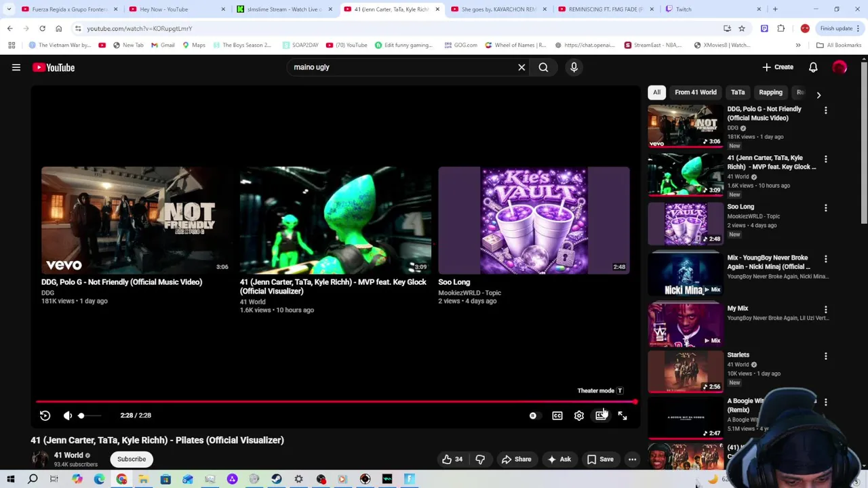
Task: Open Windows Start menu
Action: 11,479
